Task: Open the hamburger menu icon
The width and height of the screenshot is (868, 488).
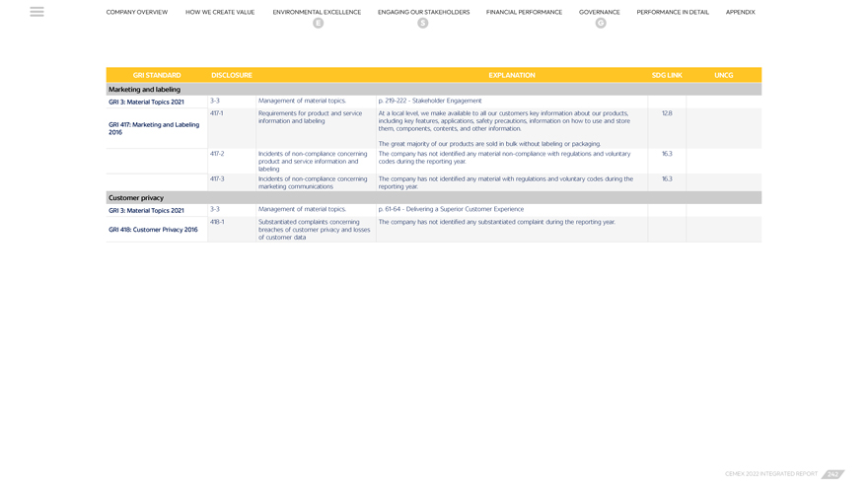Action: coord(36,12)
